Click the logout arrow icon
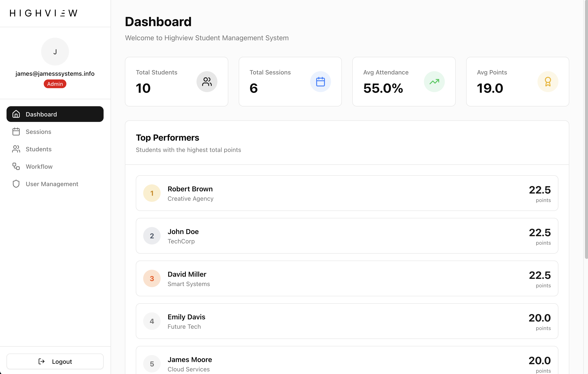This screenshot has width=588, height=374. pyautogui.click(x=42, y=361)
